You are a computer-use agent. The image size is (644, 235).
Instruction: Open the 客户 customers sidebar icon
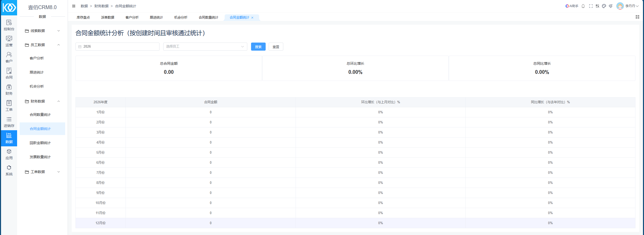point(9,57)
